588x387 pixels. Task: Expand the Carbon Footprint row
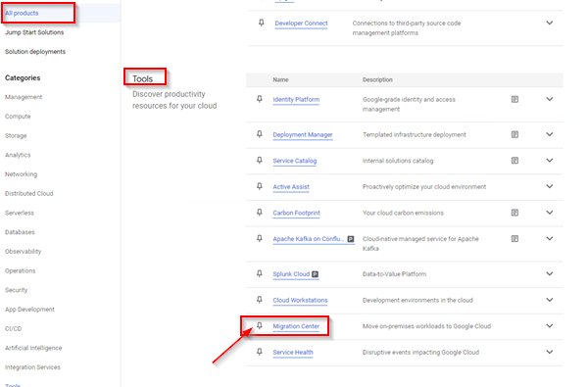pyautogui.click(x=550, y=213)
